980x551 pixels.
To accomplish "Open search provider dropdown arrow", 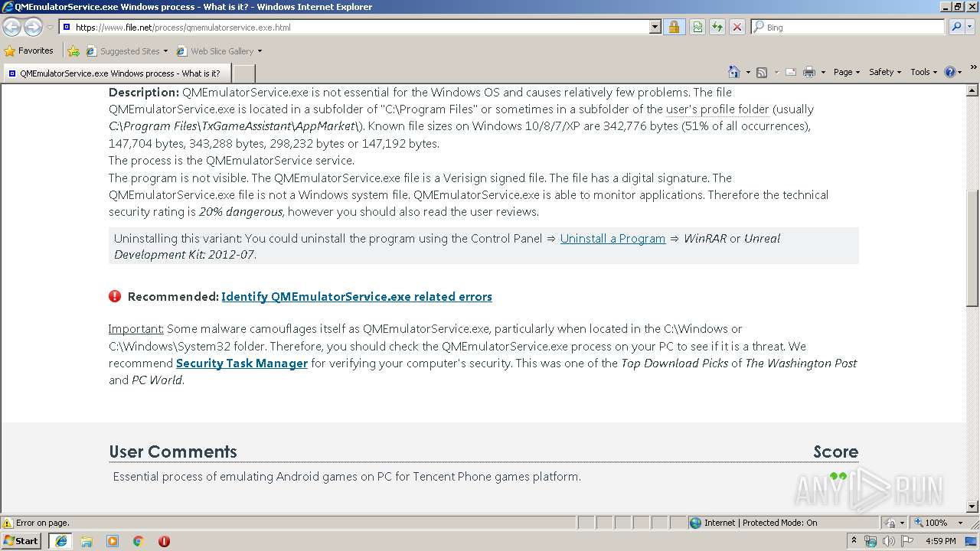I will tap(971, 27).
